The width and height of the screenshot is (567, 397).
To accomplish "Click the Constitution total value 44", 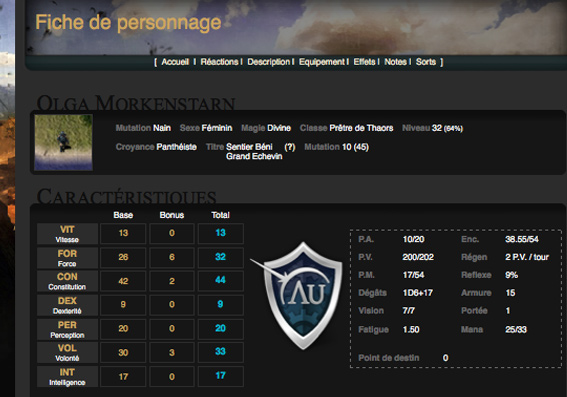I will click(221, 280).
